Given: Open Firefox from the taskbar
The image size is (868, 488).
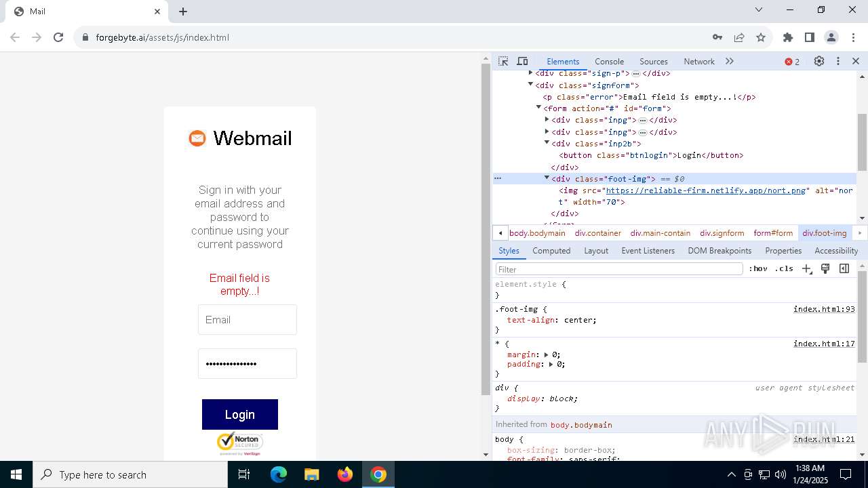Looking at the screenshot, I should 345,474.
